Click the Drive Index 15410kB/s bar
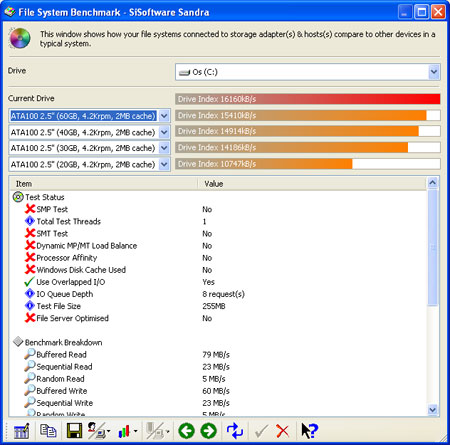450x445 pixels. [x=308, y=115]
